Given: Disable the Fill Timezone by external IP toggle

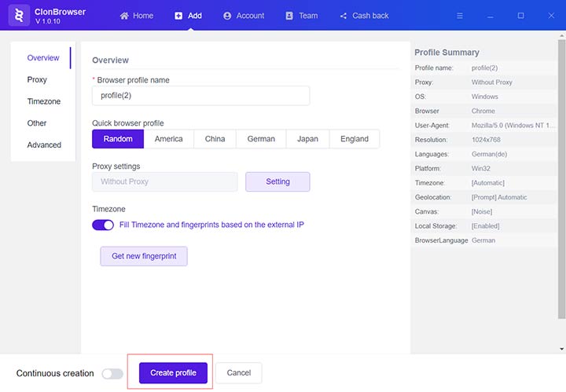Looking at the screenshot, I should click(x=103, y=225).
